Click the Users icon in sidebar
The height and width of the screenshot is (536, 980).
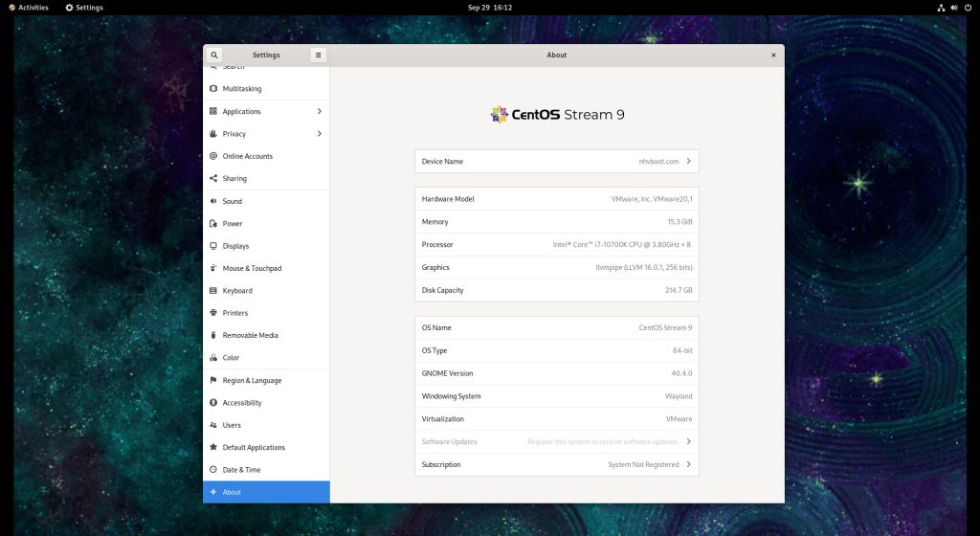(213, 425)
